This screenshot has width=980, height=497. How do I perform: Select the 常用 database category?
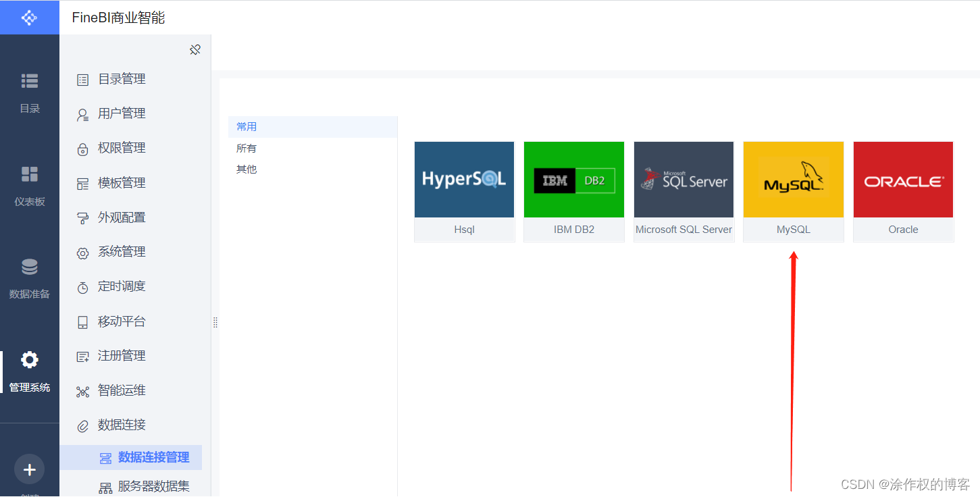(313, 127)
